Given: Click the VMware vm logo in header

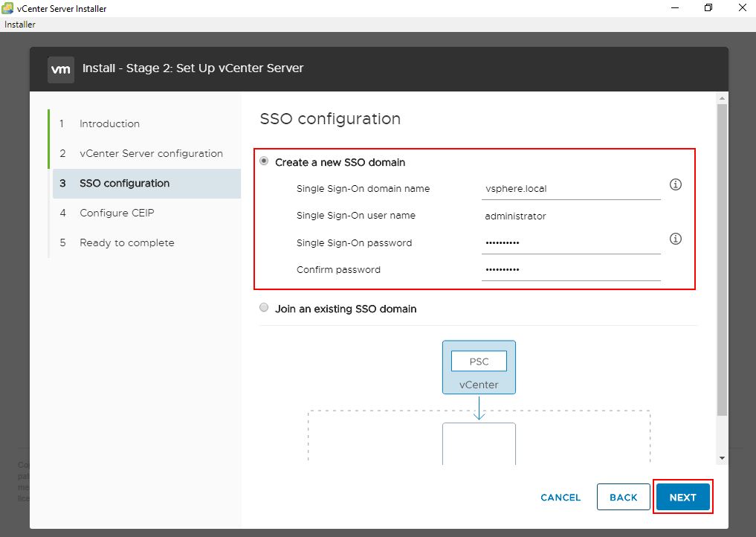Looking at the screenshot, I should [x=61, y=69].
